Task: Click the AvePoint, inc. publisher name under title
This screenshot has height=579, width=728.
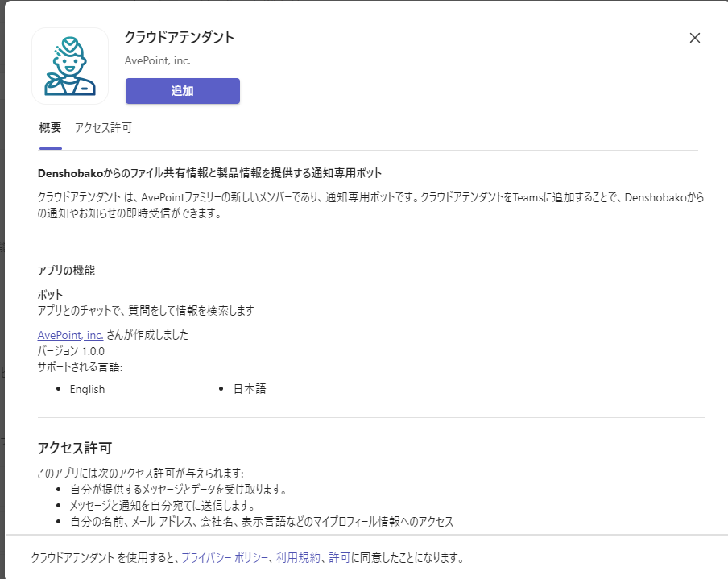Action: (157, 61)
